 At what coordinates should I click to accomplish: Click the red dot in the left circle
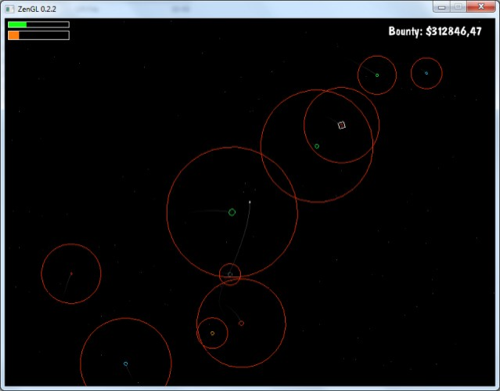click(71, 274)
